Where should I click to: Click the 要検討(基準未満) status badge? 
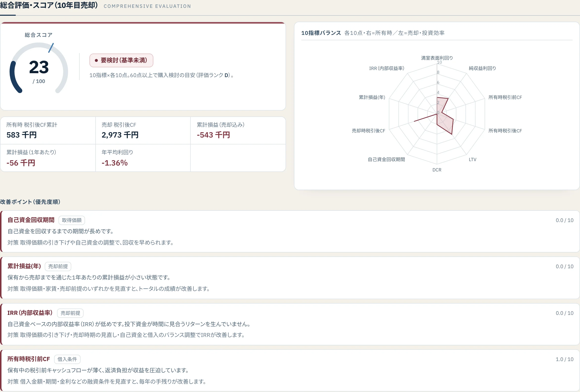(x=121, y=60)
